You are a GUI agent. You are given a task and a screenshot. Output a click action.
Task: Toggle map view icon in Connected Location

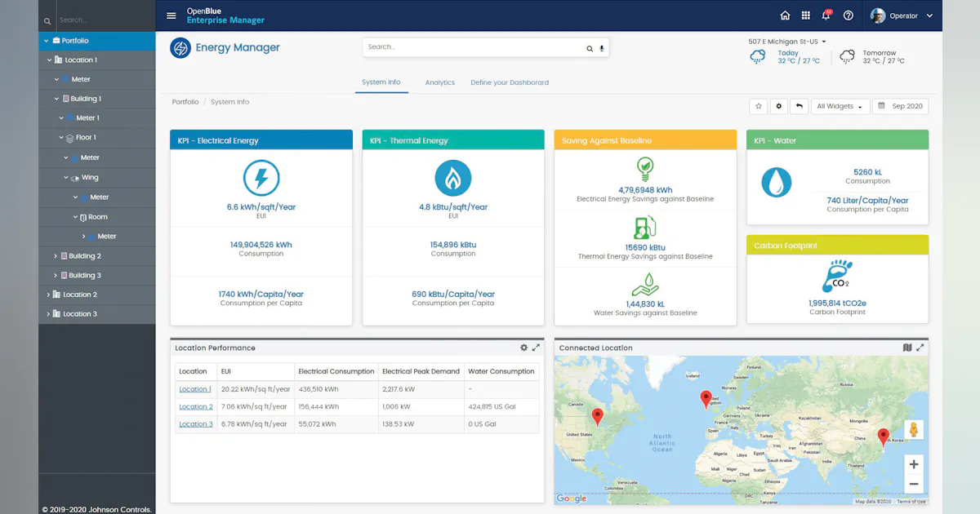(907, 348)
